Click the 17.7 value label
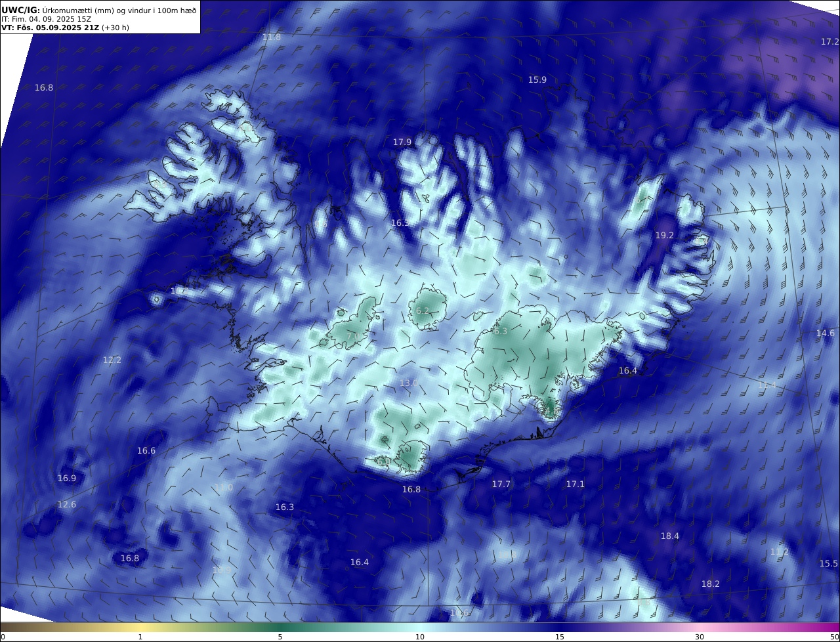This screenshot has height=642, width=840. click(501, 484)
